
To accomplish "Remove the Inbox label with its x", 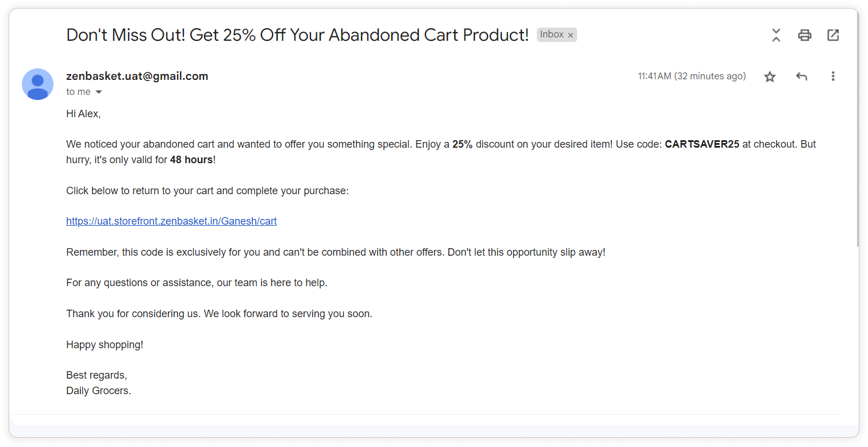I will coord(570,35).
